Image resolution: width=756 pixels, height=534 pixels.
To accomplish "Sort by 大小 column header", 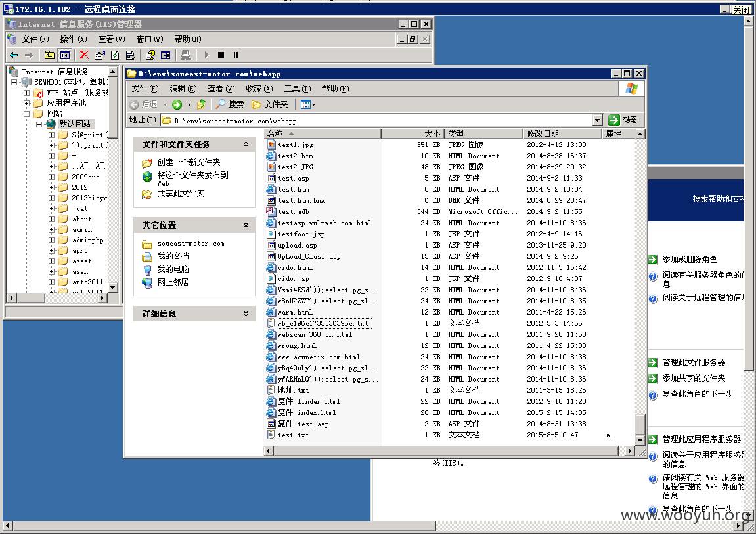I will [x=412, y=133].
